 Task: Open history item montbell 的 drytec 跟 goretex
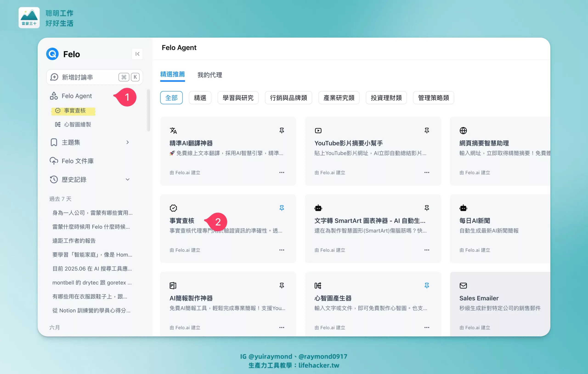[92, 282]
